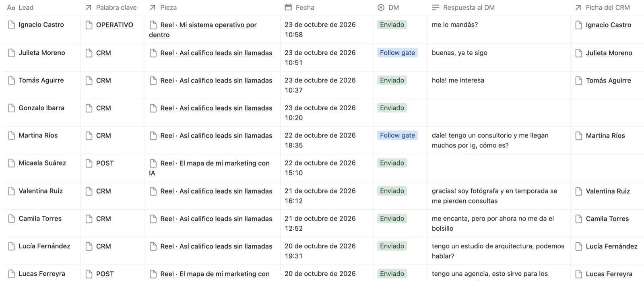Open Julieta Moreno lead page
Image resolution: width=644 pixels, height=281 pixels.
point(42,53)
